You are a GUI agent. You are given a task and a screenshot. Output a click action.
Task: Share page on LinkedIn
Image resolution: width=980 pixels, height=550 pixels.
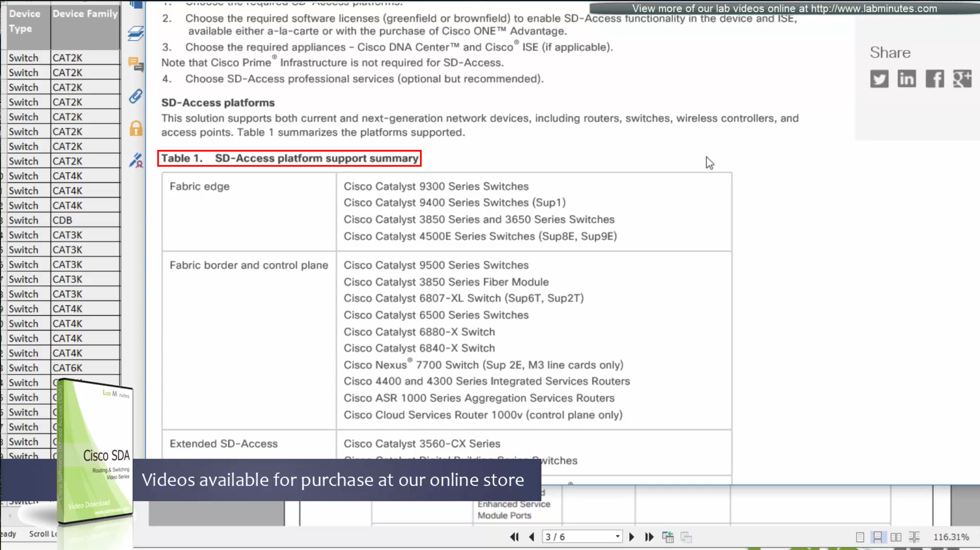coord(906,79)
